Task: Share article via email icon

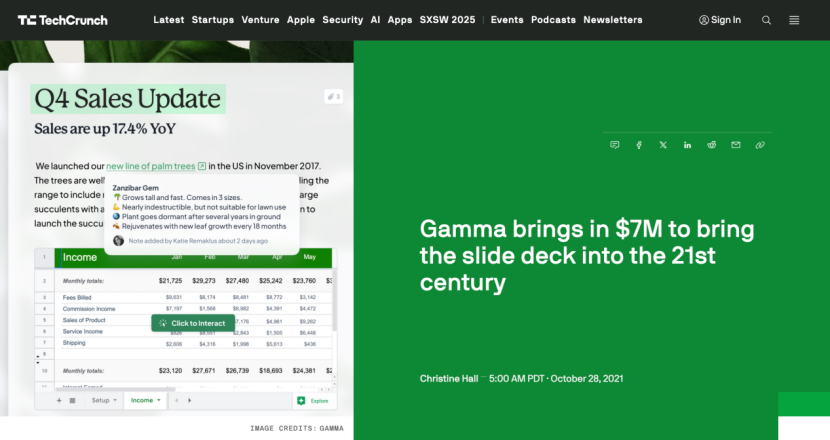Action: tap(736, 145)
